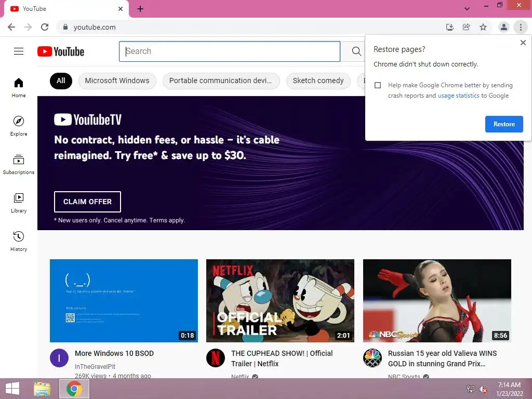Image resolution: width=532 pixels, height=399 pixels.
Task: Open the NBC Sports figure skating thumbnail
Action: tap(437, 301)
